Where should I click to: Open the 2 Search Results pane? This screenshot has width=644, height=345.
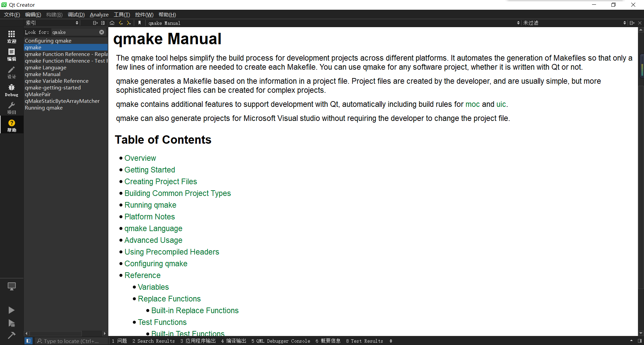coord(154,341)
